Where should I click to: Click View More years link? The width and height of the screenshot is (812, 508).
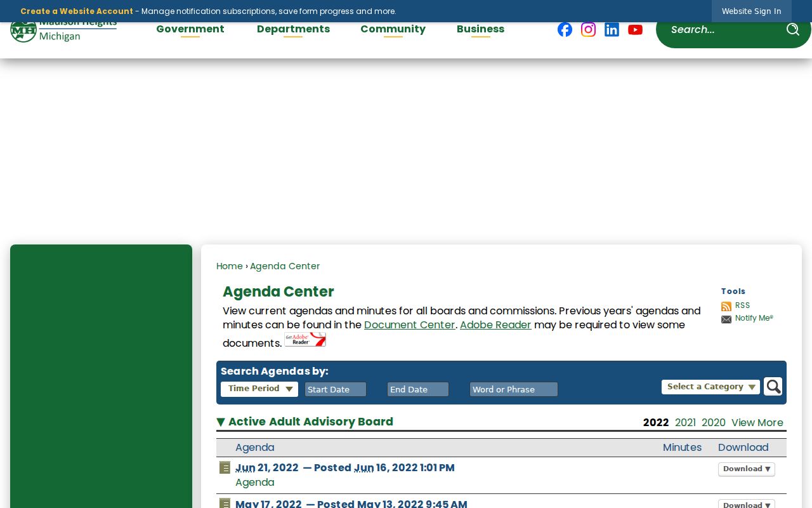pos(757,423)
